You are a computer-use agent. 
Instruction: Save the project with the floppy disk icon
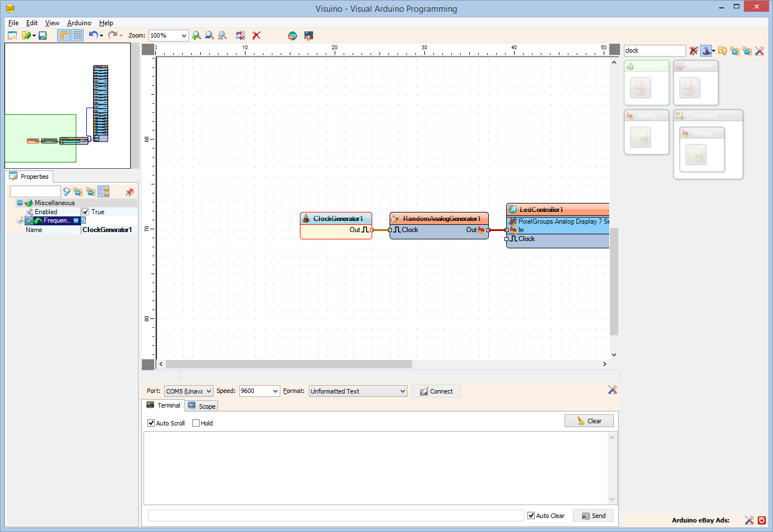(43, 35)
